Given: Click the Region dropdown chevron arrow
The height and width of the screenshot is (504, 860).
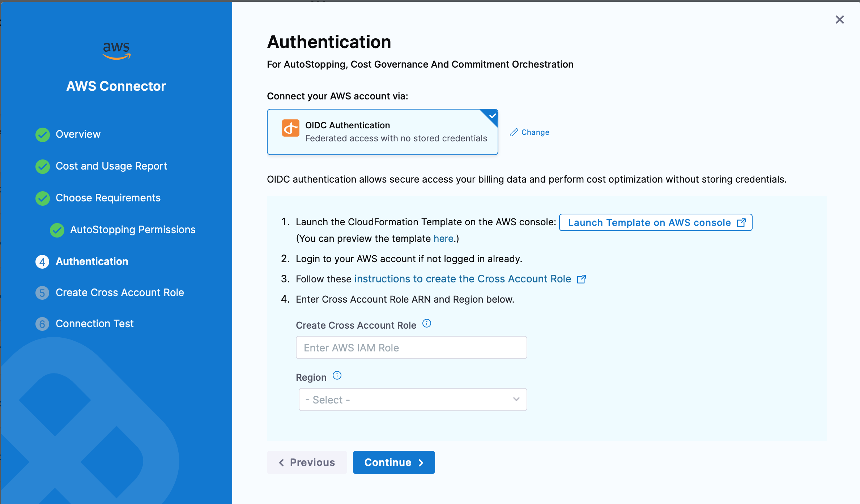Looking at the screenshot, I should (516, 399).
